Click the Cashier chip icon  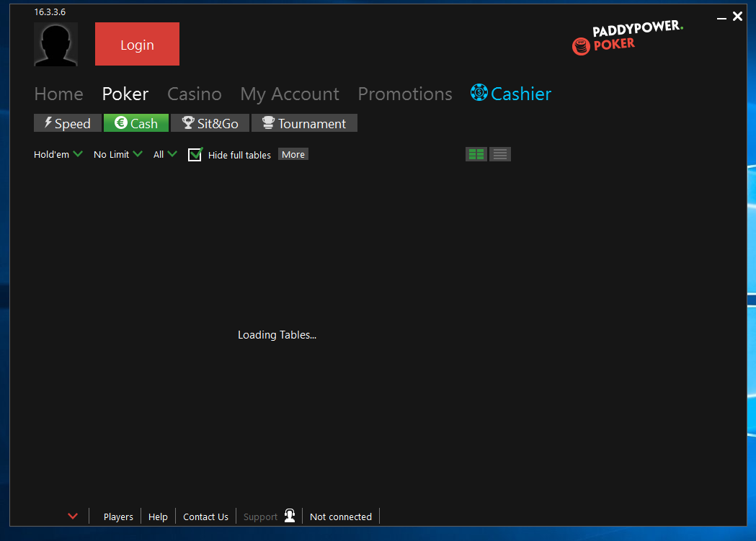click(x=479, y=92)
